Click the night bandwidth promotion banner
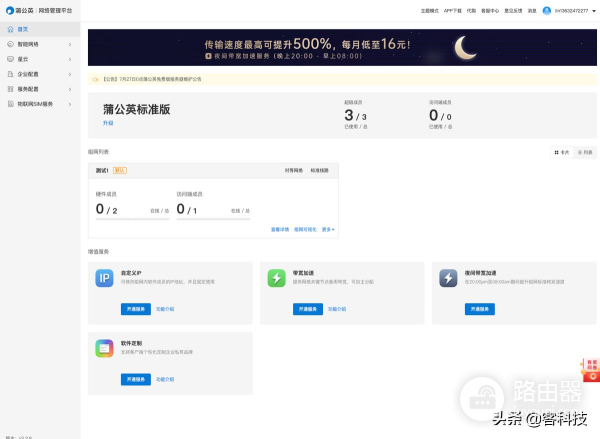The width and height of the screenshot is (600, 439). tap(342, 47)
